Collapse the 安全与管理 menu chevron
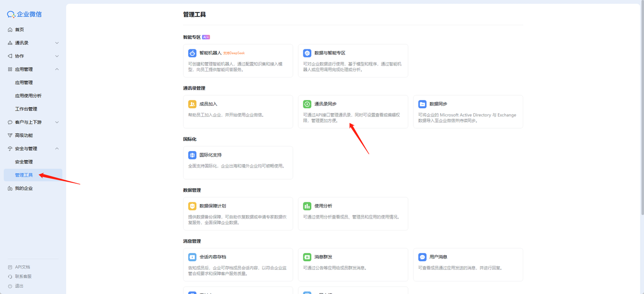This screenshot has width=644, height=294. pyautogui.click(x=57, y=149)
